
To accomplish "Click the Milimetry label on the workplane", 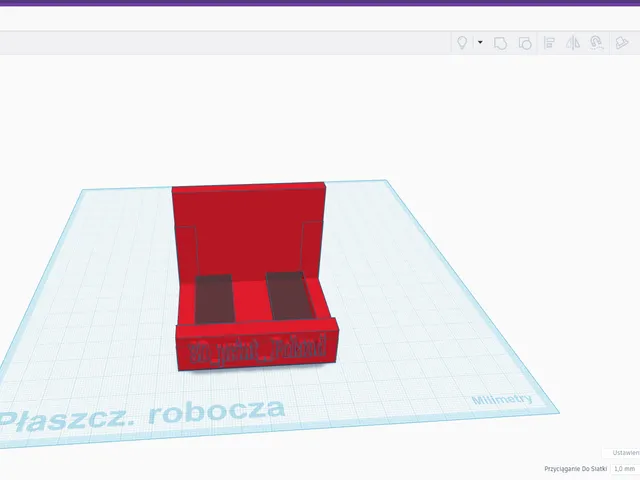I will [x=502, y=399].
